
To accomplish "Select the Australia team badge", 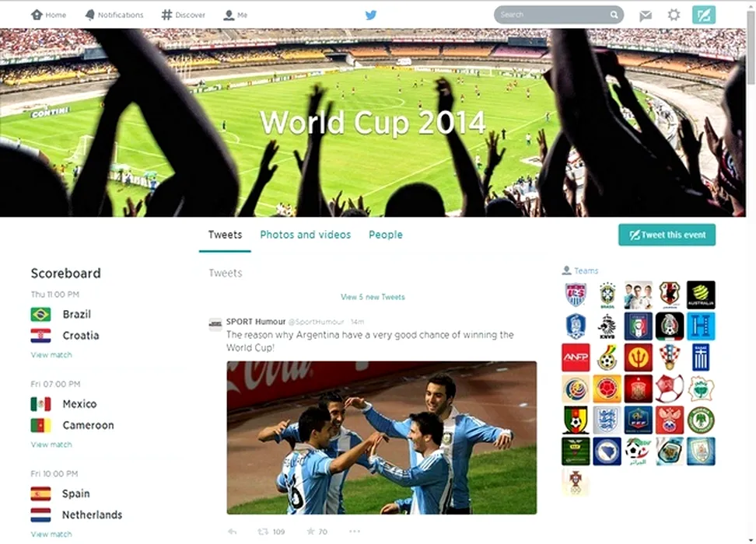I will tap(701, 295).
